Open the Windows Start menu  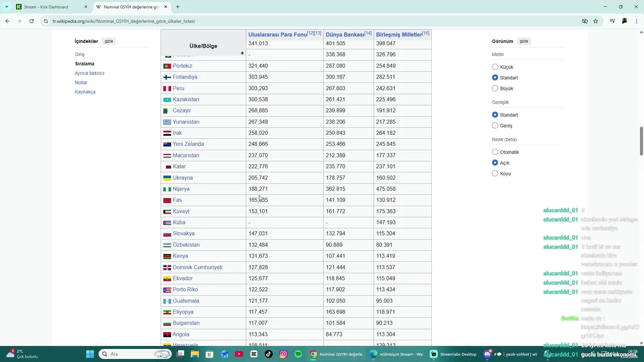(x=90, y=354)
